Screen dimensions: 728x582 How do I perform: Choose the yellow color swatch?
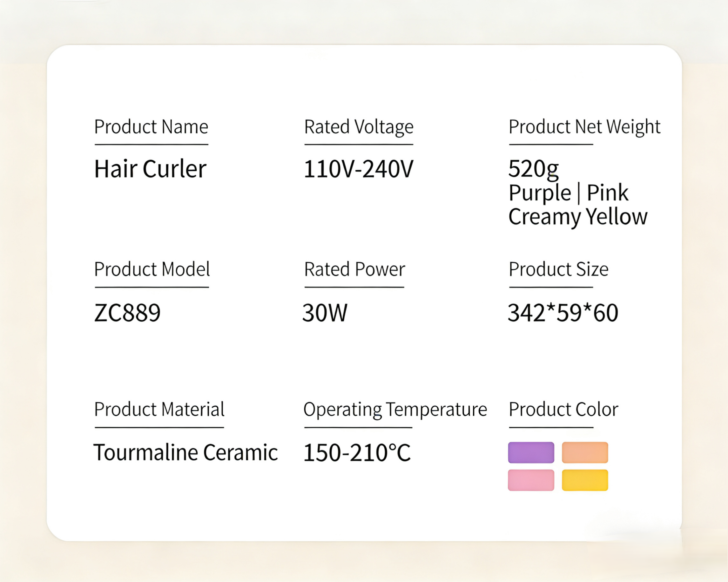585,480
